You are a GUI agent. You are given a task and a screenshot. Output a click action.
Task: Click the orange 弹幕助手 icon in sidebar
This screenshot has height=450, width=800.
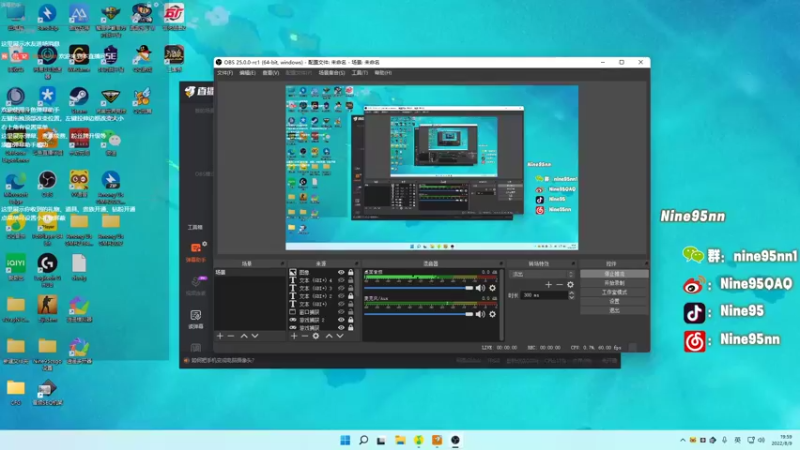[x=196, y=248]
